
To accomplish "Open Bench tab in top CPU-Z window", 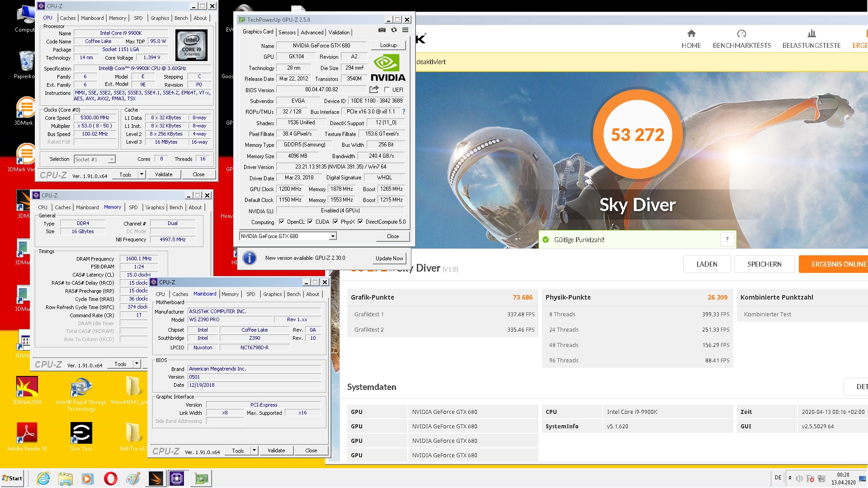I will [x=181, y=18].
